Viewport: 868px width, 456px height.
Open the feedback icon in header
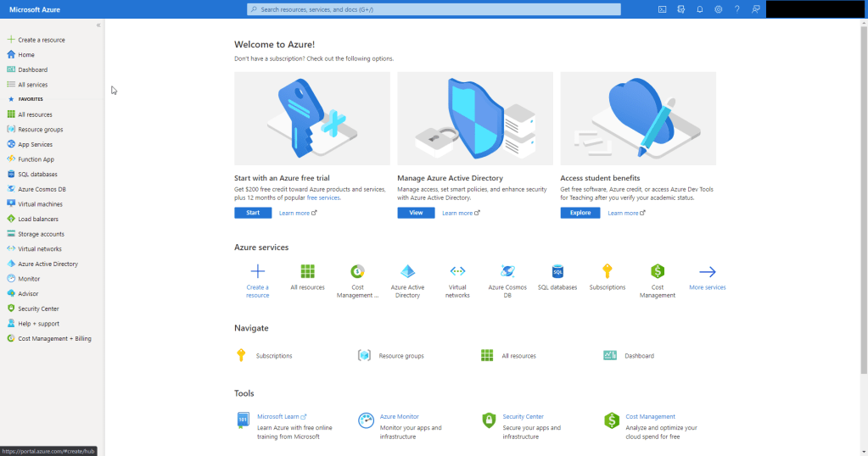755,9
